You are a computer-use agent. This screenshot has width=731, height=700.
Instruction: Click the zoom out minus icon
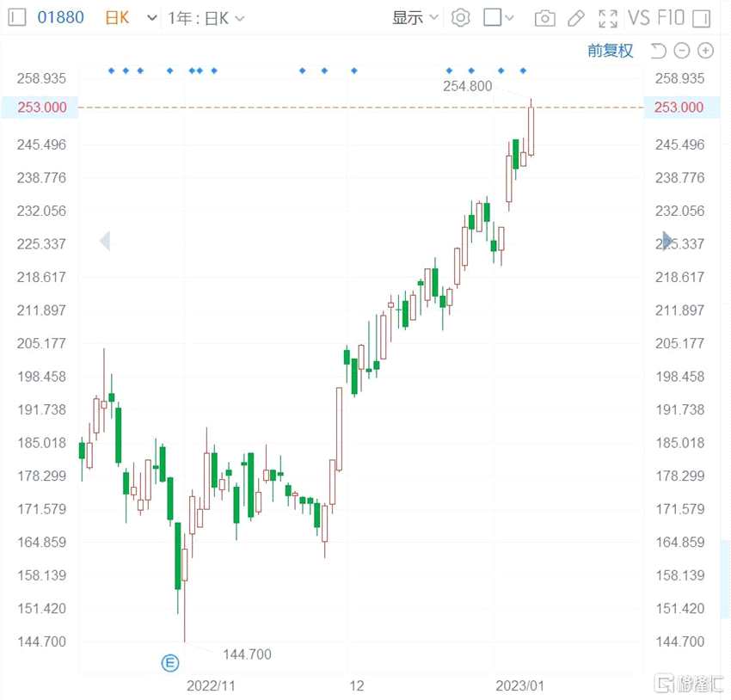(x=682, y=51)
